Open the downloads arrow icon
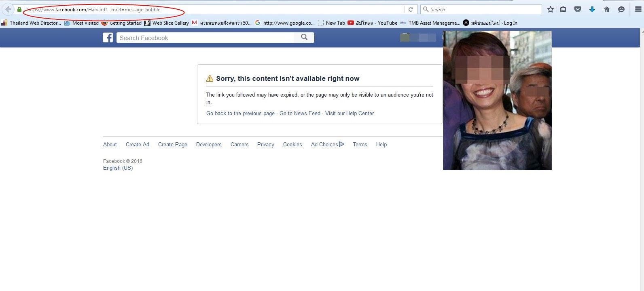 pos(592,9)
